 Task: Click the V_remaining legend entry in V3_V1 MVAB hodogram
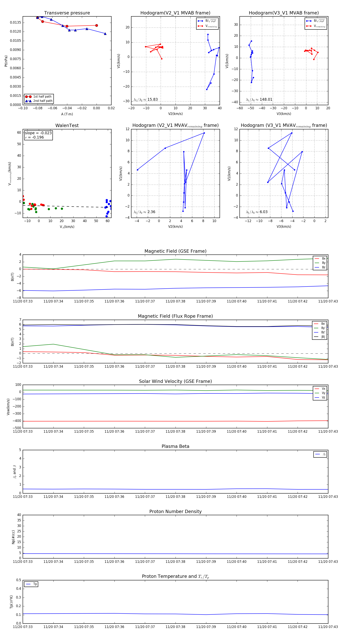coord(316,26)
